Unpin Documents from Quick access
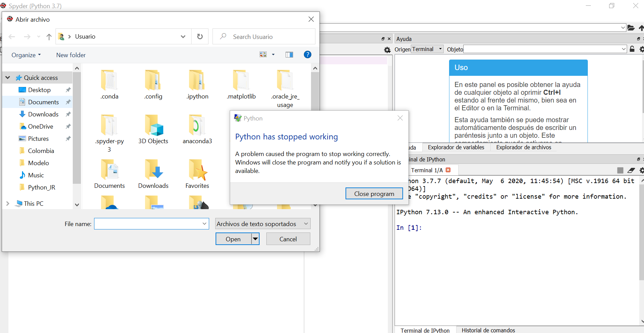Image resolution: width=644 pixels, height=333 pixels. (68, 102)
